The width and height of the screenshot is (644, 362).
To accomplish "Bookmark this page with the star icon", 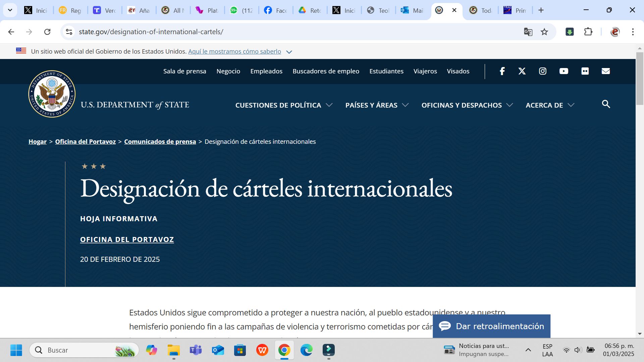I will (x=544, y=32).
